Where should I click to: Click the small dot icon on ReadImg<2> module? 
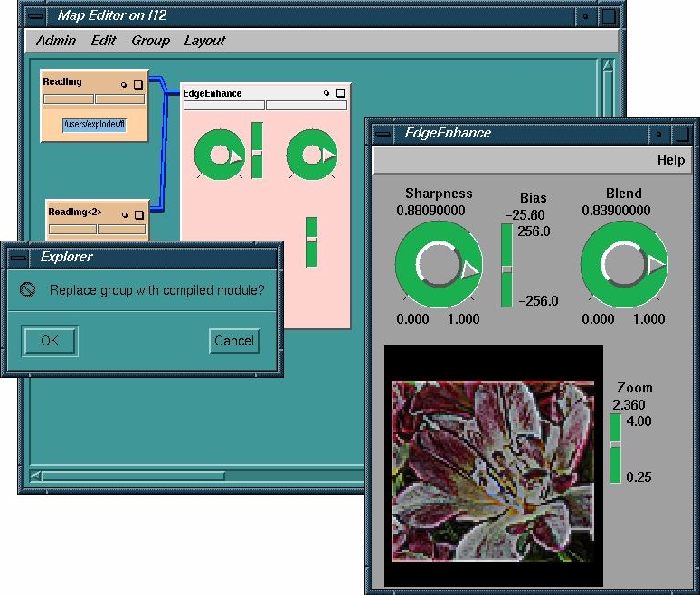coord(125,214)
